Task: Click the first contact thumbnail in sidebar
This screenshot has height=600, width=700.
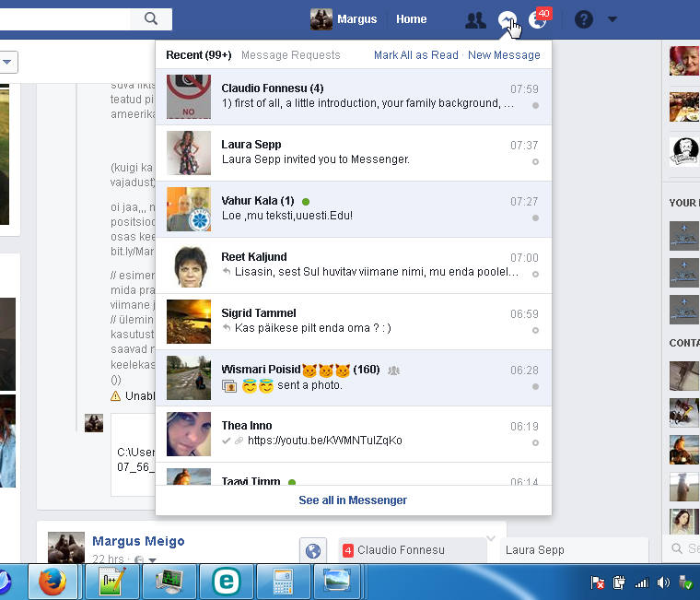Action: [x=684, y=376]
